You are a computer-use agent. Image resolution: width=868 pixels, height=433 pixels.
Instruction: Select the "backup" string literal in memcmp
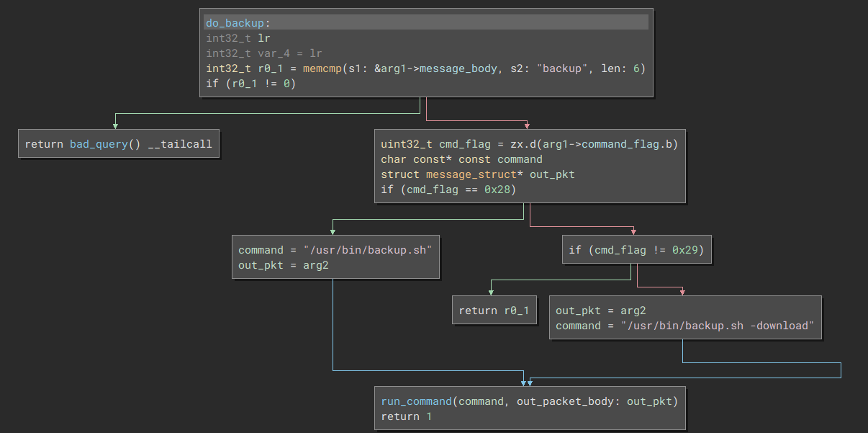coord(564,68)
